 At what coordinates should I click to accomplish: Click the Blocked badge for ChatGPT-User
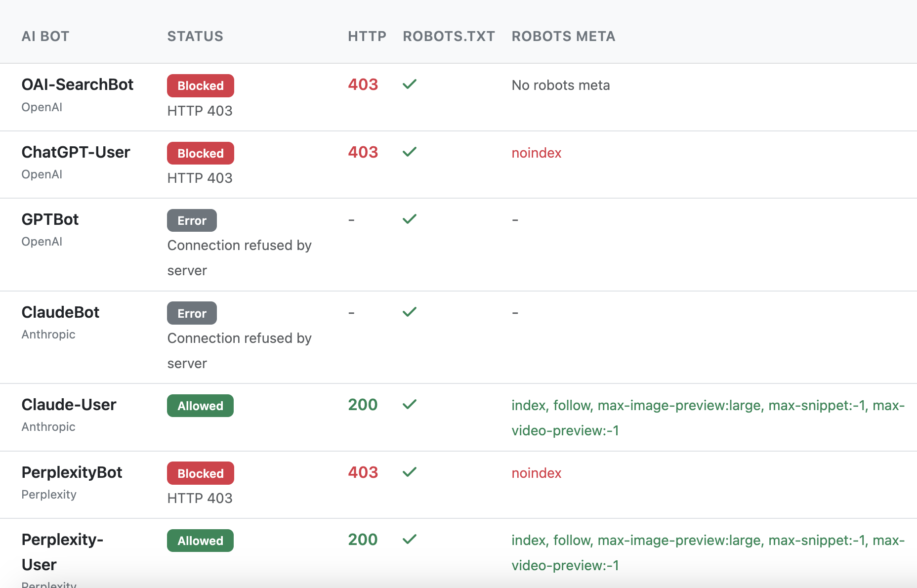pos(201,153)
